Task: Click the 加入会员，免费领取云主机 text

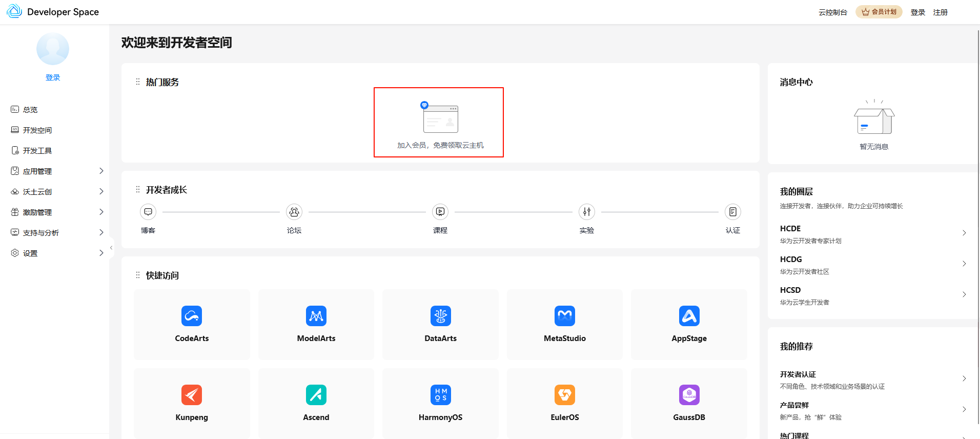Action: (441, 145)
